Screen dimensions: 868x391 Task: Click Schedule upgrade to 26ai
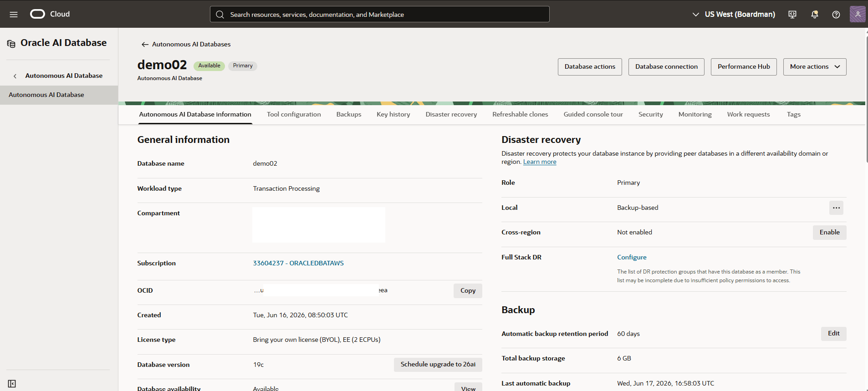click(x=438, y=365)
